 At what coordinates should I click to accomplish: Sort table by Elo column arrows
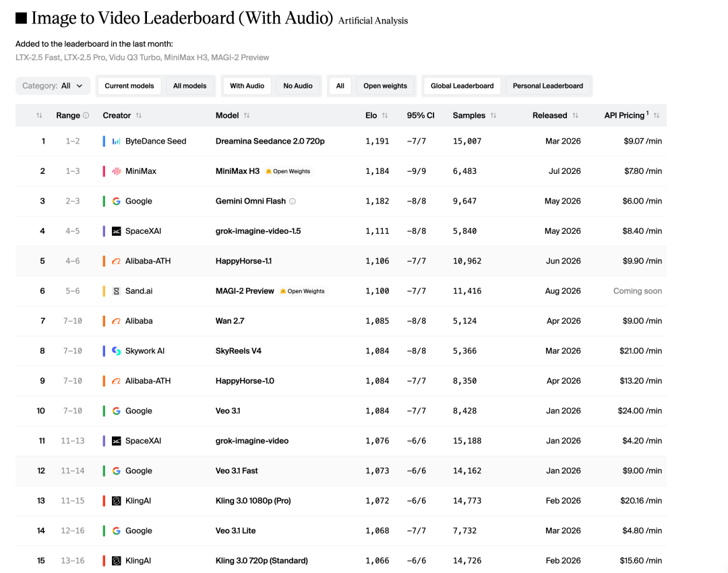click(x=385, y=116)
